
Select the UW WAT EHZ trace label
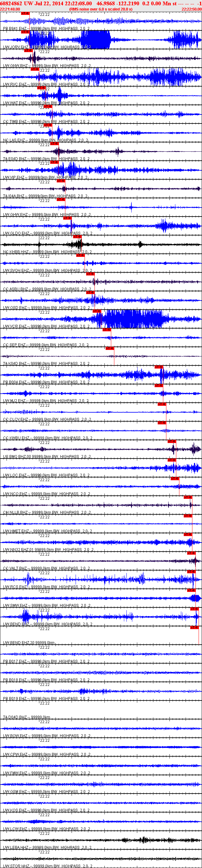coord(46,103)
